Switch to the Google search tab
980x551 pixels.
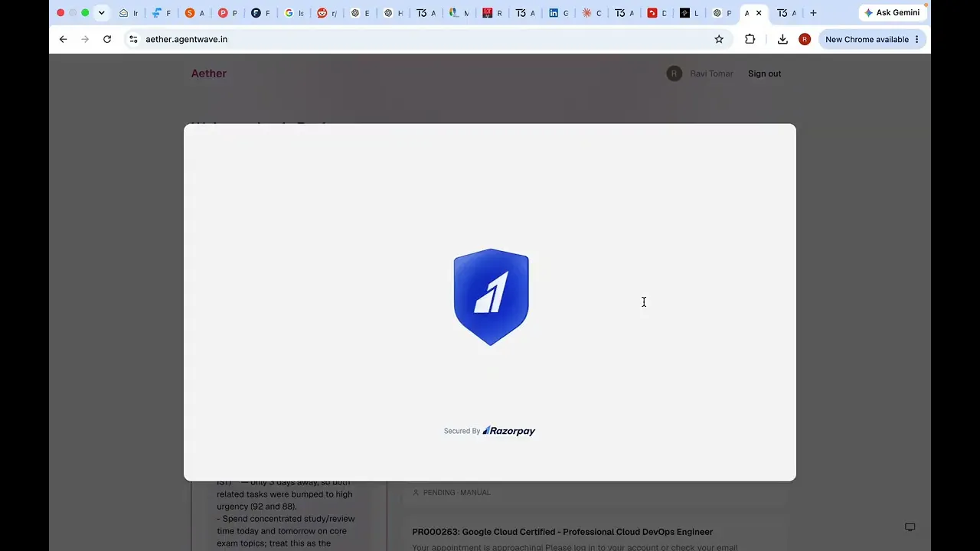tap(294, 13)
